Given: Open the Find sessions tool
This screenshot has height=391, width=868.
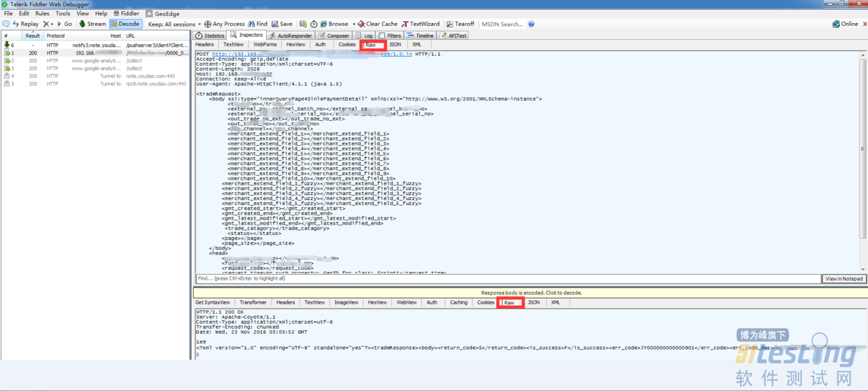Looking at the screenshot, I should coord(258,24).
